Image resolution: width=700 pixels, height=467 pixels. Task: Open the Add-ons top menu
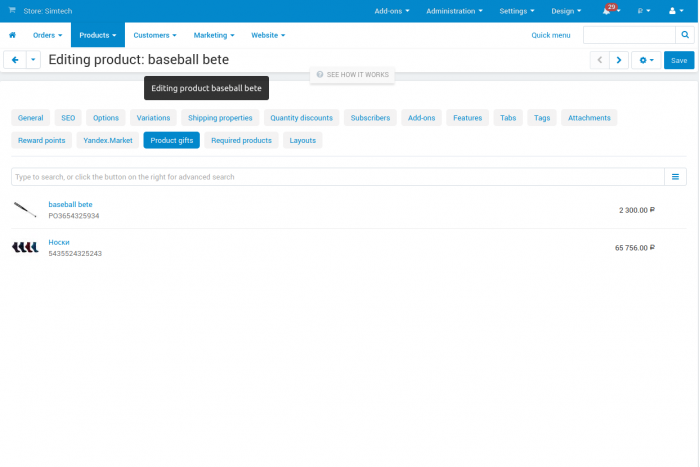click(392, 11)
